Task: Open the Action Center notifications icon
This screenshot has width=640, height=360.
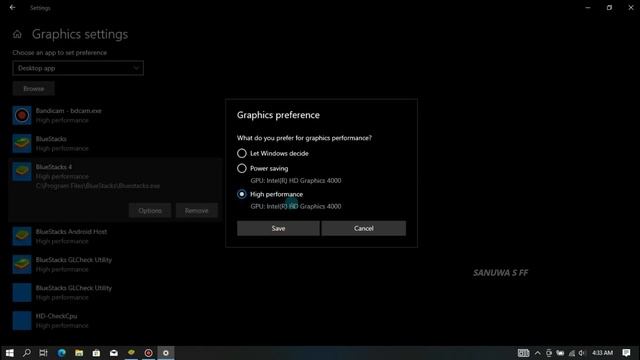Action: (x=627, y=353)
